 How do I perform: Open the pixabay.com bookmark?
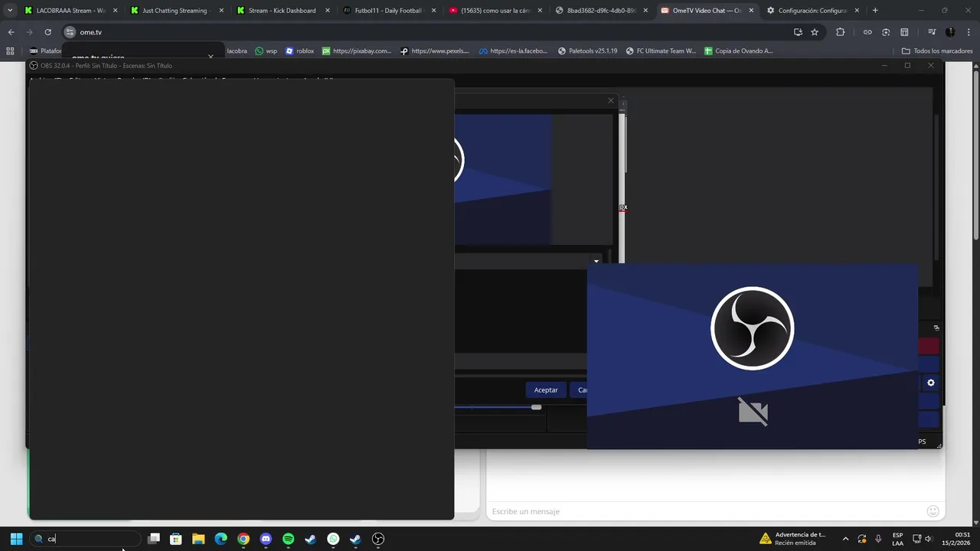tap(357, 51)
